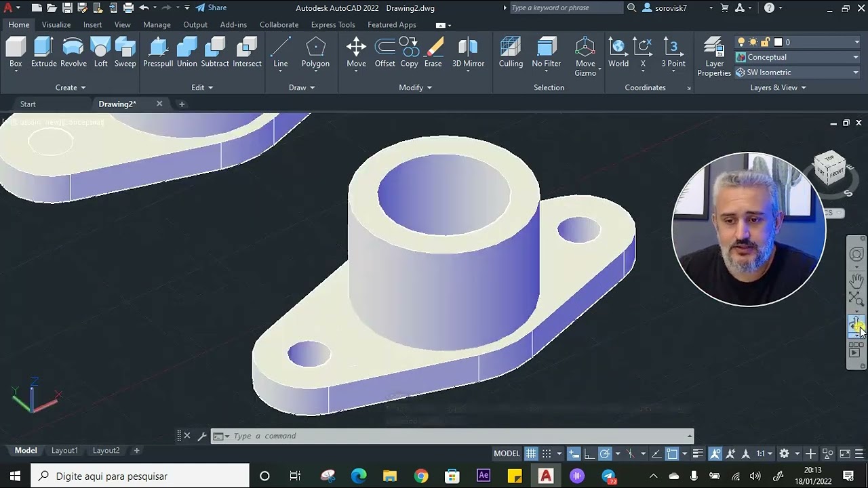Toggle polar tracking in status bar
Image resolution: width=868 pixels, height=488 pixels.
(x=605, y=453)
